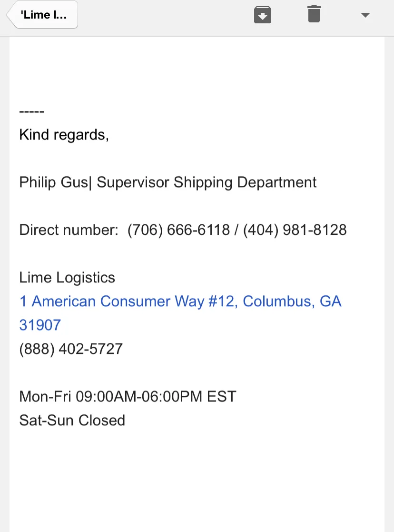Screen dimensions: 394x532
Task: Click the empty space above the dashed separator
Action: pos(197,71)
